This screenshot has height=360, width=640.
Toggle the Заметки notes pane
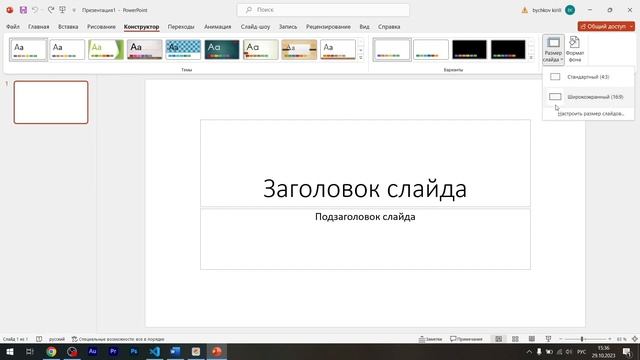[x=431, y=339]
